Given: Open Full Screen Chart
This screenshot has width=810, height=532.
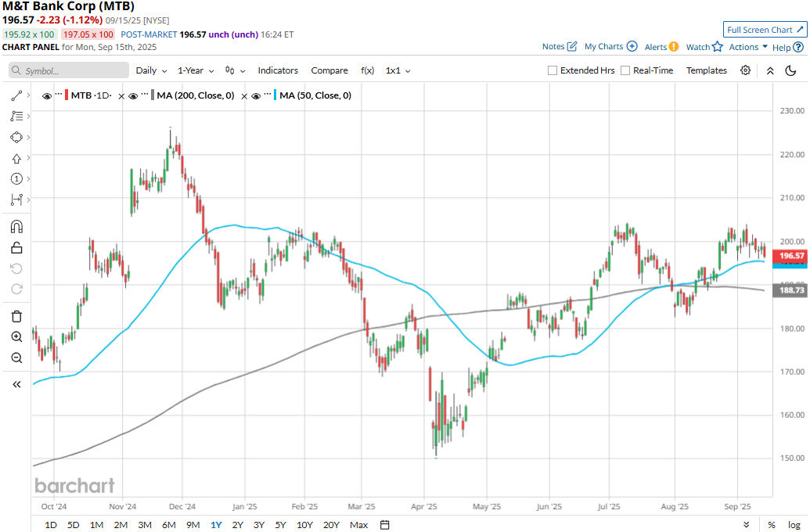Looking at the screenshot, I should [x=765, y=30].
